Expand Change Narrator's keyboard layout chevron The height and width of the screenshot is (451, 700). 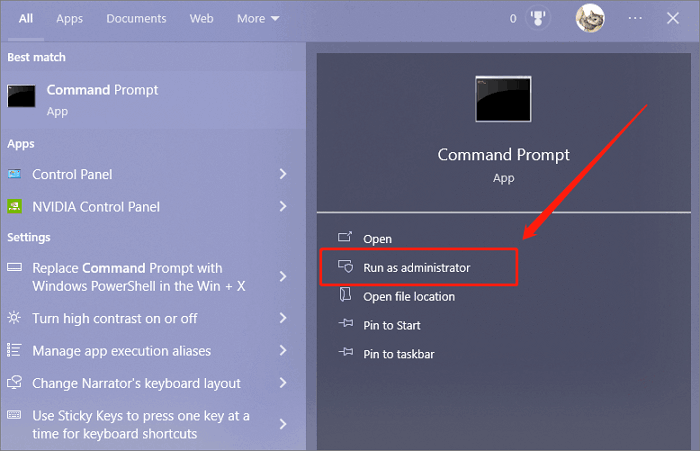(283, 383)
